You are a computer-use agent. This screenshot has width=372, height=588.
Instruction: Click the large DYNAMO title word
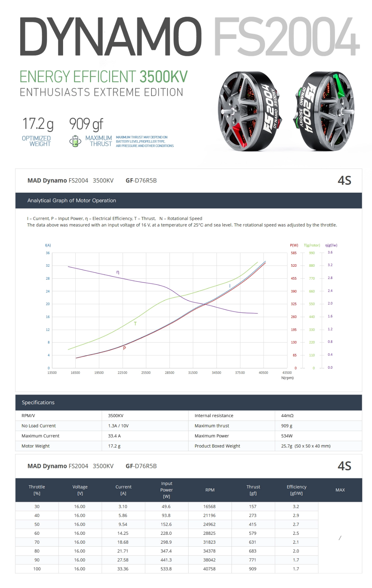110,36
